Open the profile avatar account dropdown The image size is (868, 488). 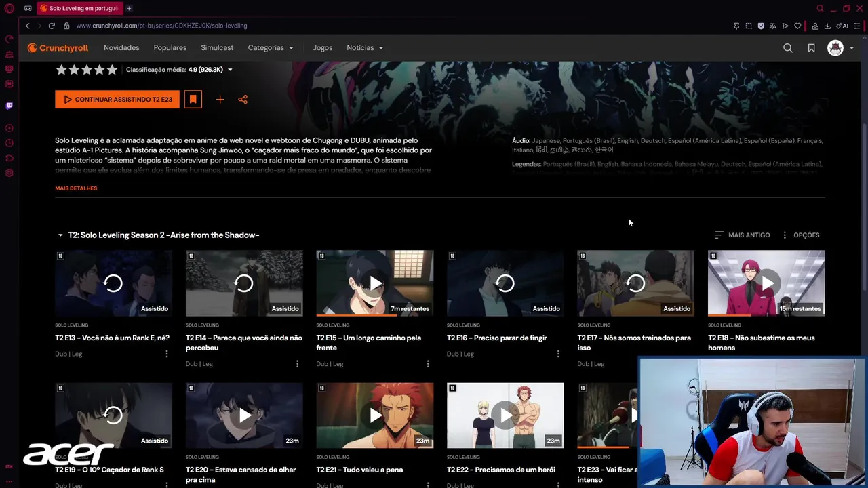pyautogui.click(x=840, y=48)
